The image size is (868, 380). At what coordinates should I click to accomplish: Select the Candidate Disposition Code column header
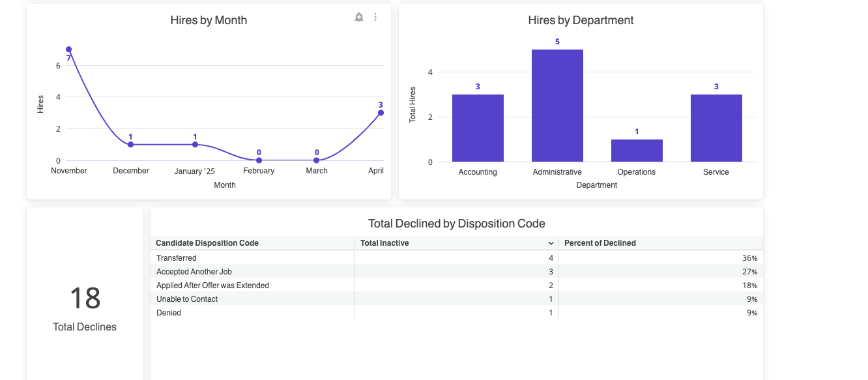pyautogui.click(x=207, y=243)
